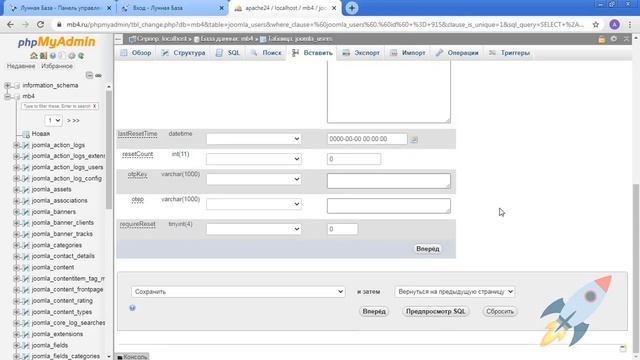Open calendar picker for lastResetTime

pos(413,139)
